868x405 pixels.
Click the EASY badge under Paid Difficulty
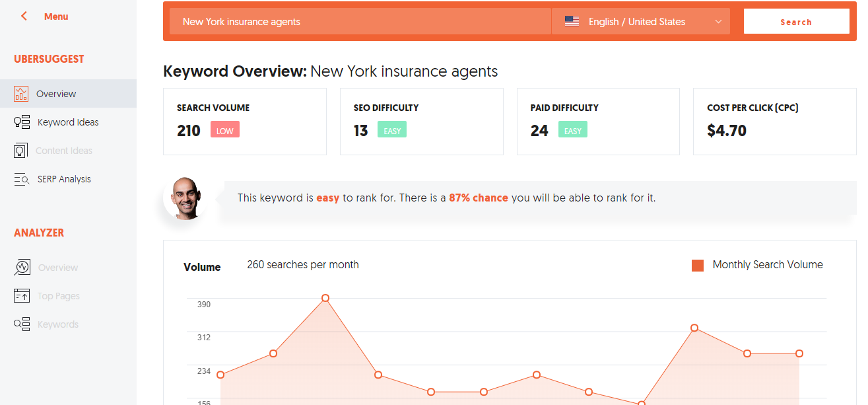click(x=573, y=129)
